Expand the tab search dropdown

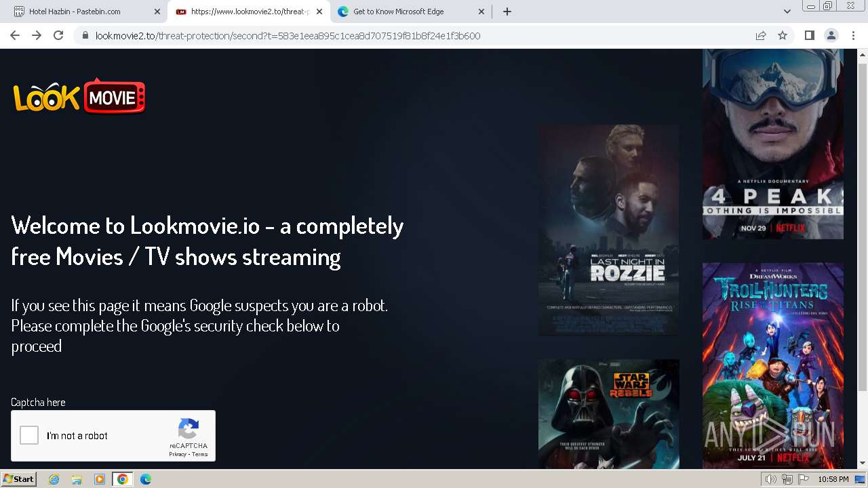point(787,12)
